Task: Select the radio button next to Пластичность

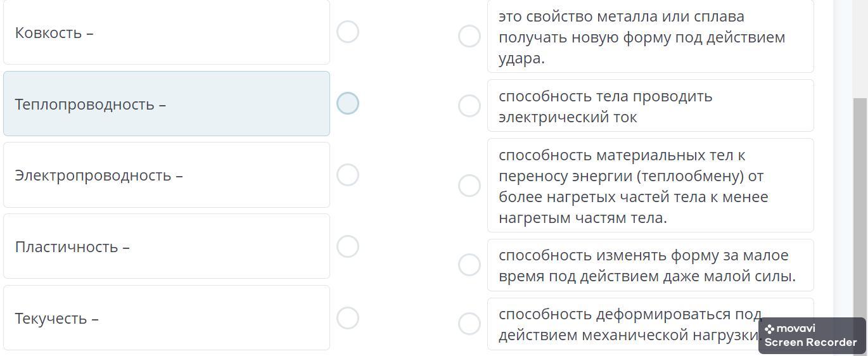Action: click(348, 246)
